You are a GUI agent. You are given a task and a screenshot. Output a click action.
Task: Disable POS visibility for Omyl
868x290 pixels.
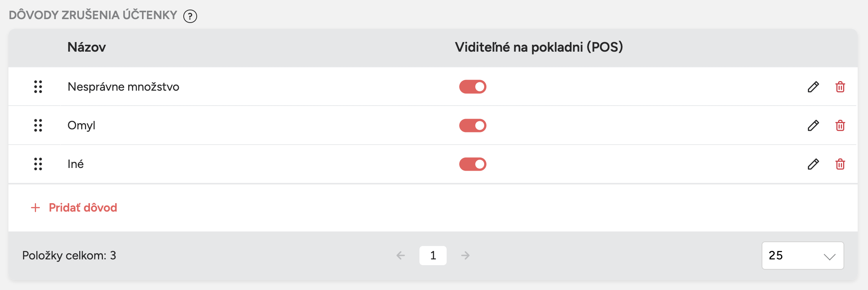473,125
